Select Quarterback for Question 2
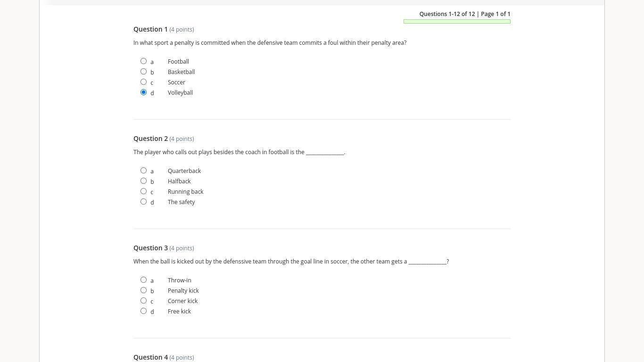The width and height of the screenshot is (644, 362). [143, 171]
